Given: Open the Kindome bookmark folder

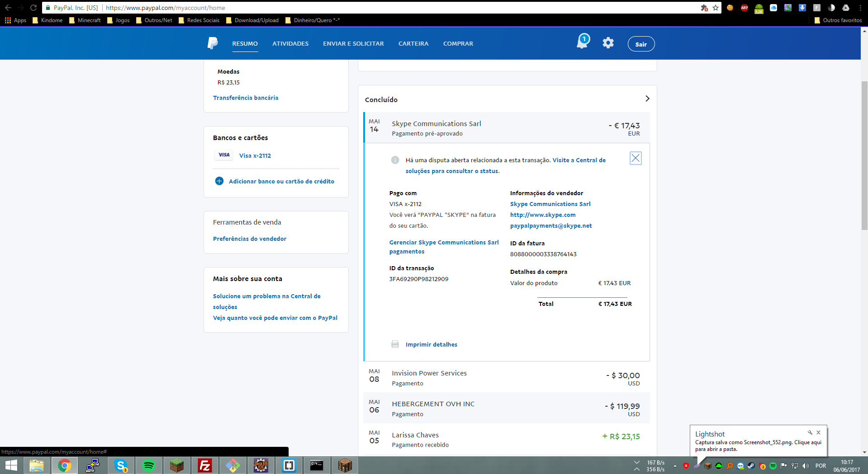Looking at the screenshot, I should [47, 20].
